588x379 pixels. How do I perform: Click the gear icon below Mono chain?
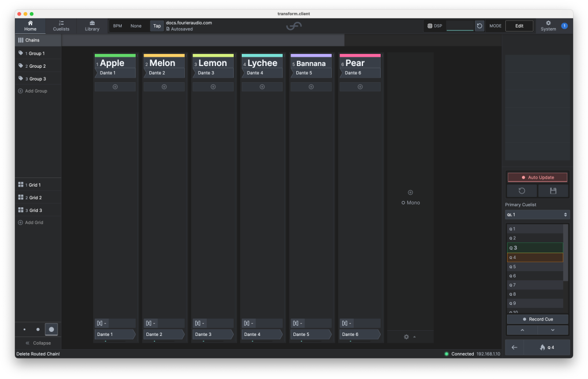click(x=407, y=337)
